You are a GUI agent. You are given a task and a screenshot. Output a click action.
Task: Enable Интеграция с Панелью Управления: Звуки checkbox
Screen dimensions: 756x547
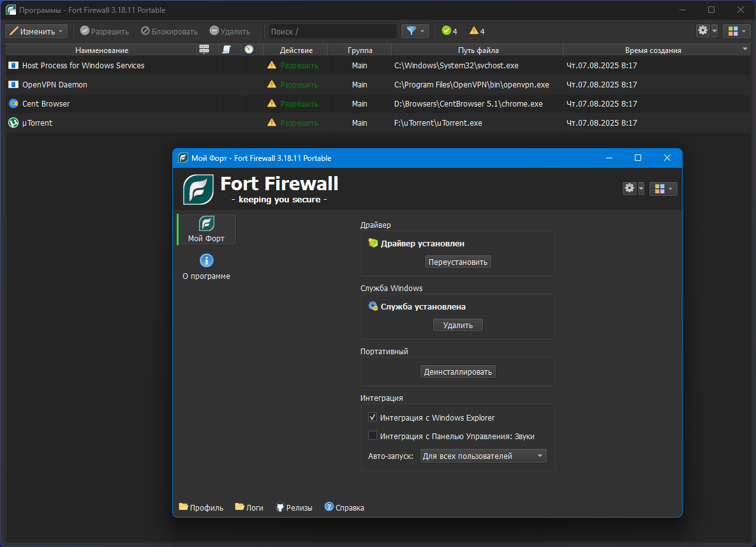click(x=373, y=436)
